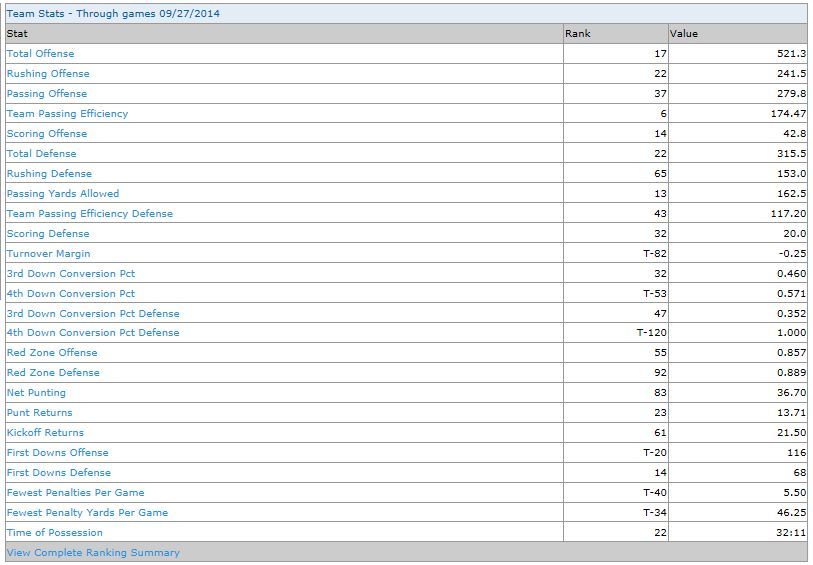View the Net Punting stat
Viewport: 813px width, 565px height.
(36, 392)
